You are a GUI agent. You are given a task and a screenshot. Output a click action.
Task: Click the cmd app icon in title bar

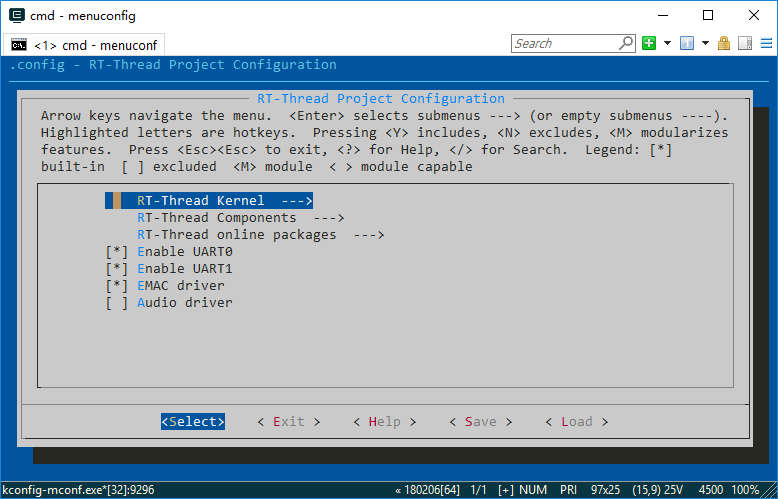[17, 15]
